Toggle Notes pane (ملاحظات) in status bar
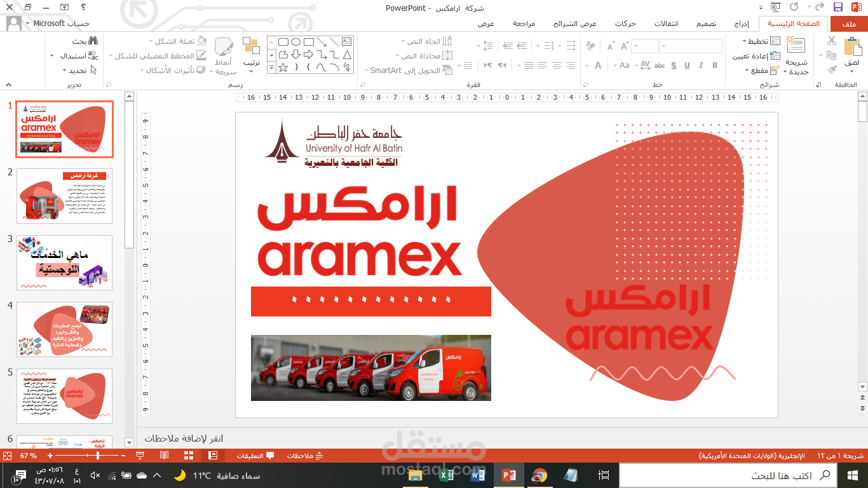Image resolution: width=868 pixels, height=488 pixels. tap(305, 456)
